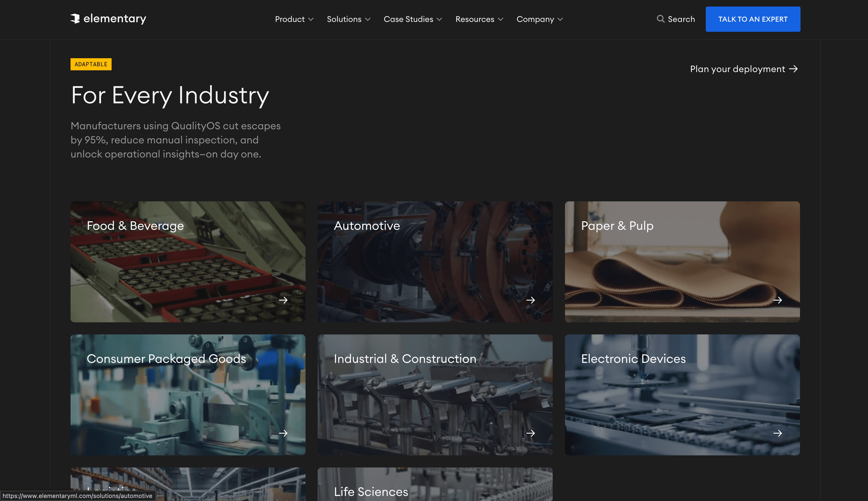Click the elementary logo icon
This screenshot has width=868, height=501.
pos(75,19)
